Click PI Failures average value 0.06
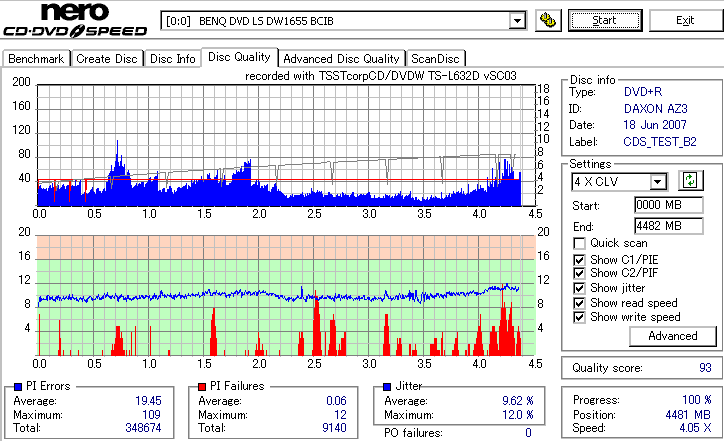The height and width of the screenshot is (441, 724). [336, 401]
